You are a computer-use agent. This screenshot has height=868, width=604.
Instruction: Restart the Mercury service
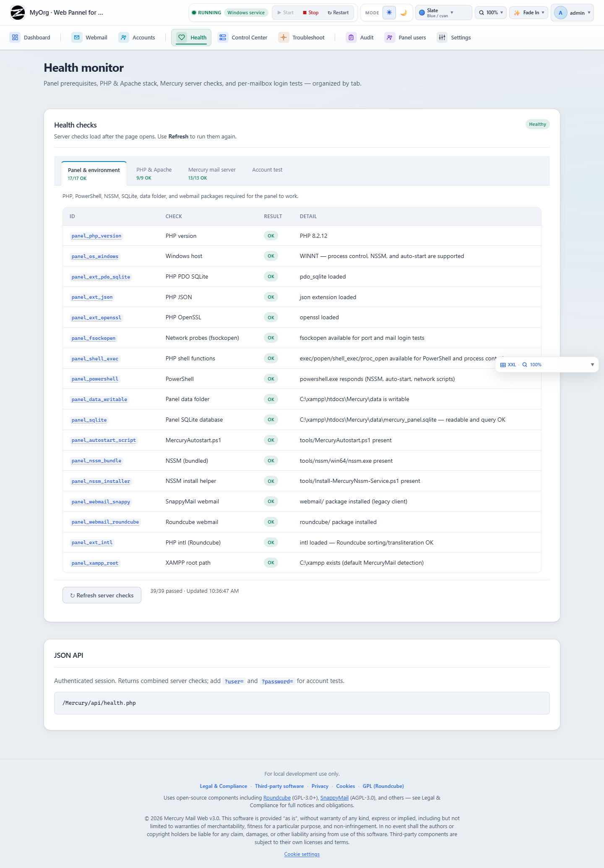[338, 13]
